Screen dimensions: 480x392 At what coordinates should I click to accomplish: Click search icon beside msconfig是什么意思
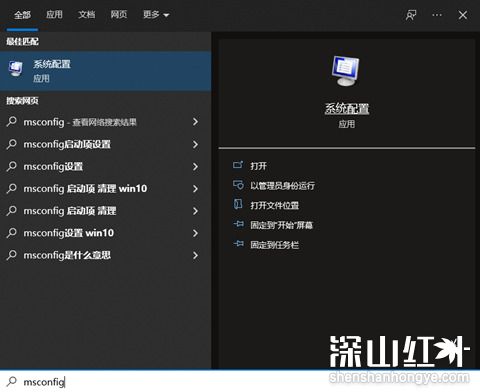(x=12, y=255)
